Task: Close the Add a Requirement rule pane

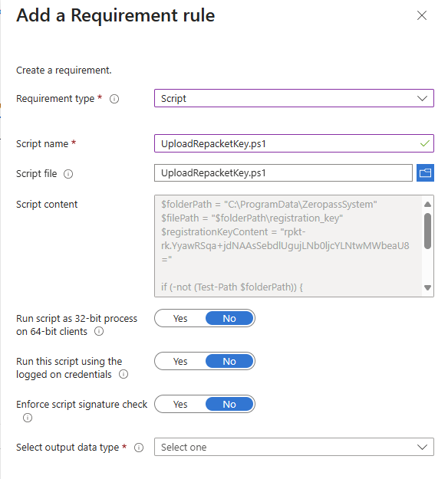Action: (422, 15)
